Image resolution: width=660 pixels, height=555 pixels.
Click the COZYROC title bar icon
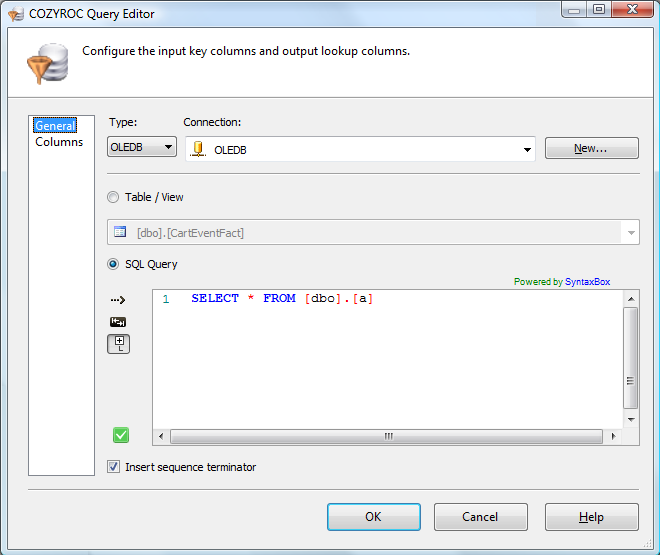pyautogui.click(x=16, y=14)
